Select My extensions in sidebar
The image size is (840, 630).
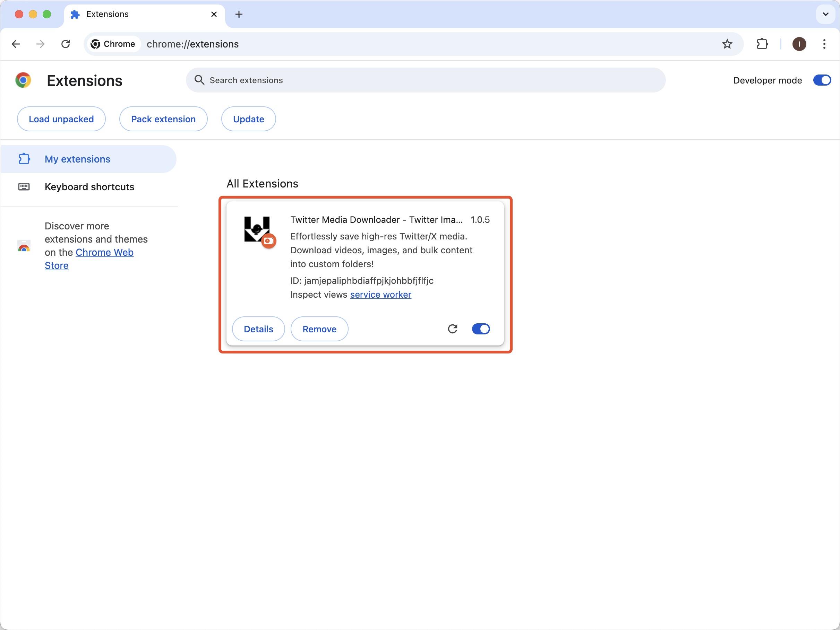coord(77,159)
